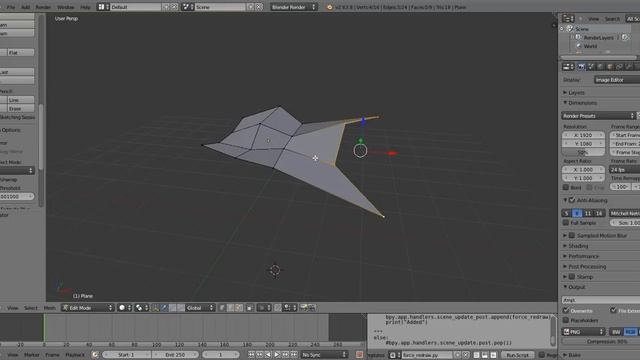This screenshot has width=640, height=360.
Task: Play the animation forward
Action: point(277,355)
